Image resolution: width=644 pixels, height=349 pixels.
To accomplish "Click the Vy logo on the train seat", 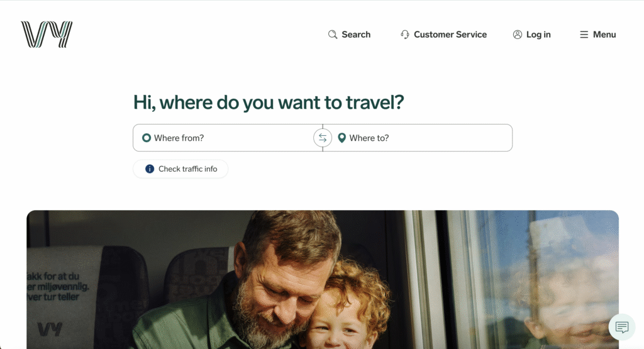I will 49,329.
